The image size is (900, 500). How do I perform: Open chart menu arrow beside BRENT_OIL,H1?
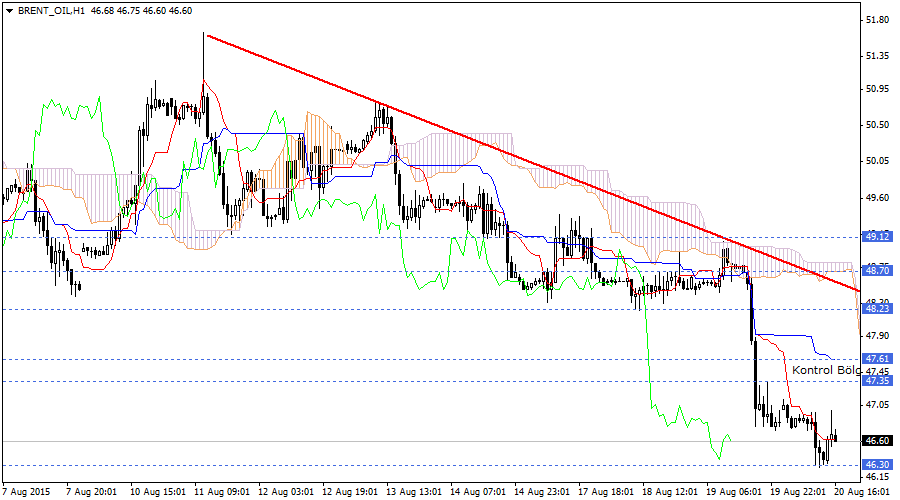(x=9, y=11)
